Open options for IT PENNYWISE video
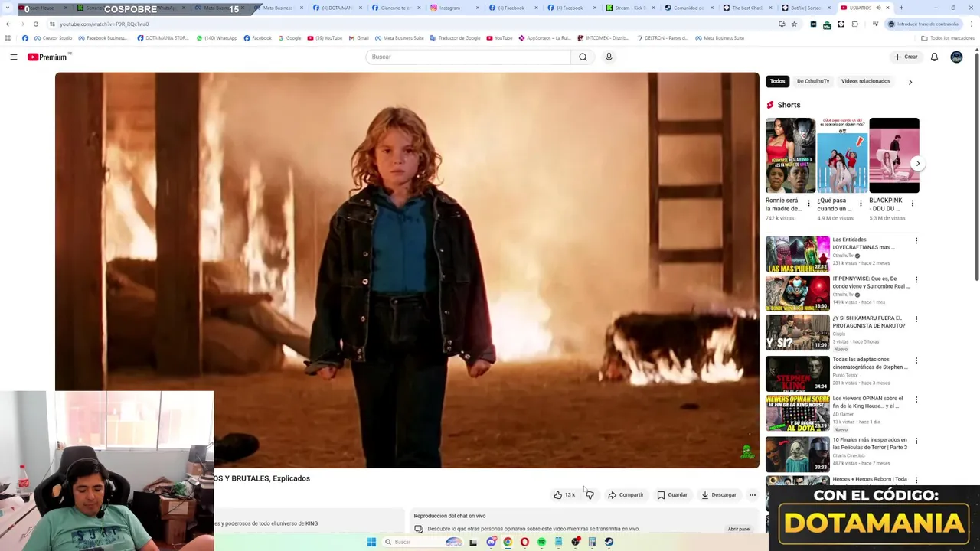The height and width of the screenshot is (551, 980). click(916, 280)
